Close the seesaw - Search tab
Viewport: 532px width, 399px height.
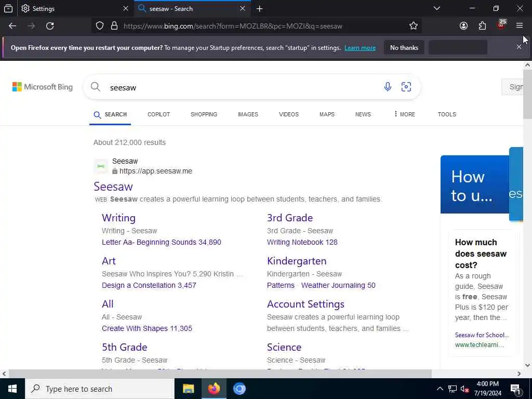click(x=242, y=9)
